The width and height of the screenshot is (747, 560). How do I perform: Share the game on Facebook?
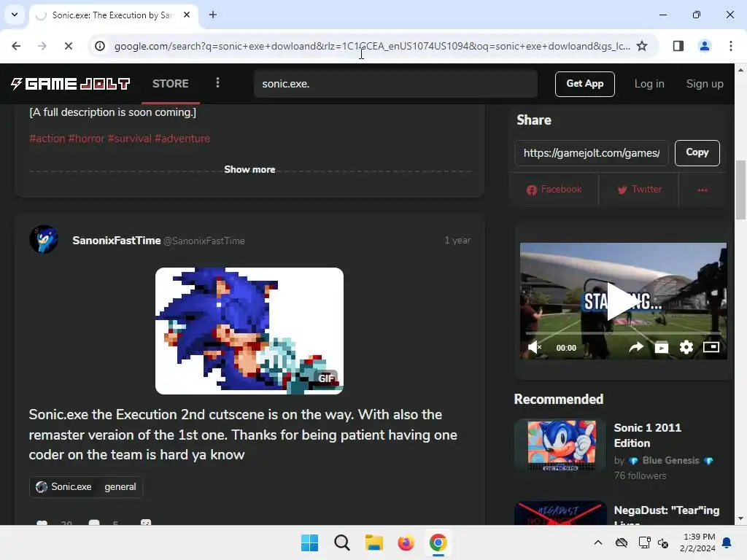pyautogui.click(x=554, y=190)
